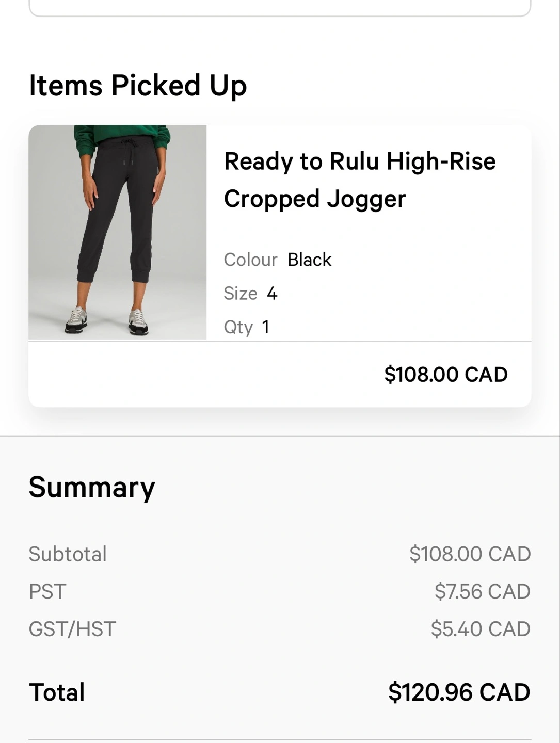Click the Colour label in product details
Viewport: 560px width, 743px height.
(250, 260)
